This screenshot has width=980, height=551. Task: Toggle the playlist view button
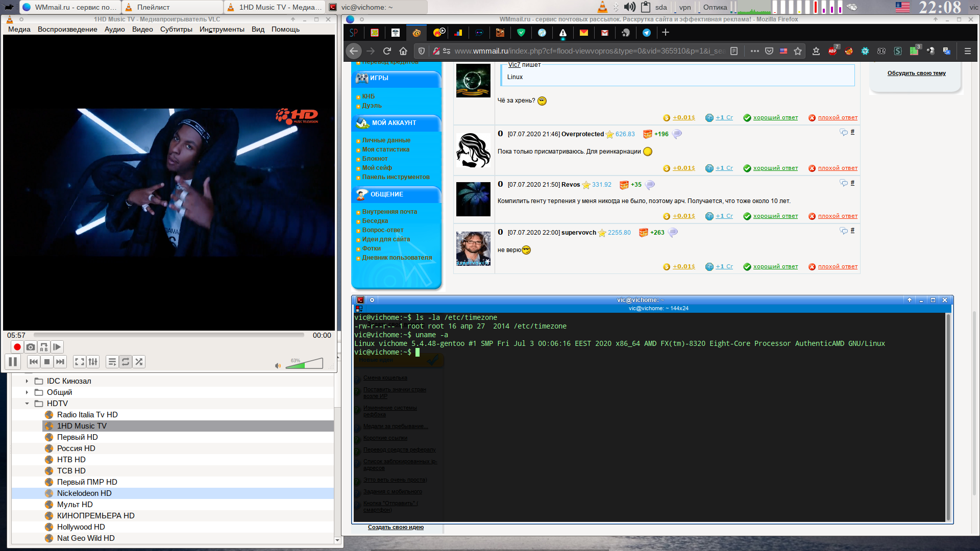(112, 362)
